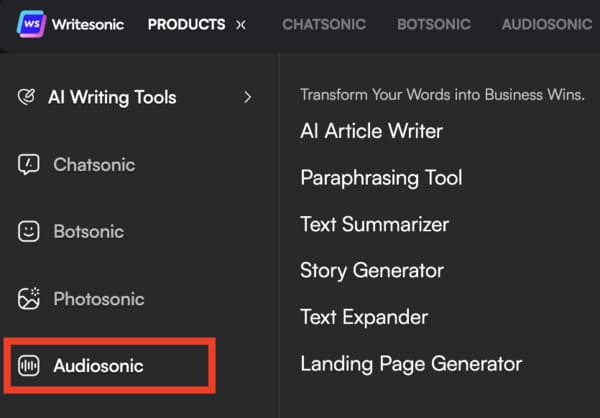Click the Botsonic smiley face icon
This screenshot has width=600, height=418.
[28, 232]
